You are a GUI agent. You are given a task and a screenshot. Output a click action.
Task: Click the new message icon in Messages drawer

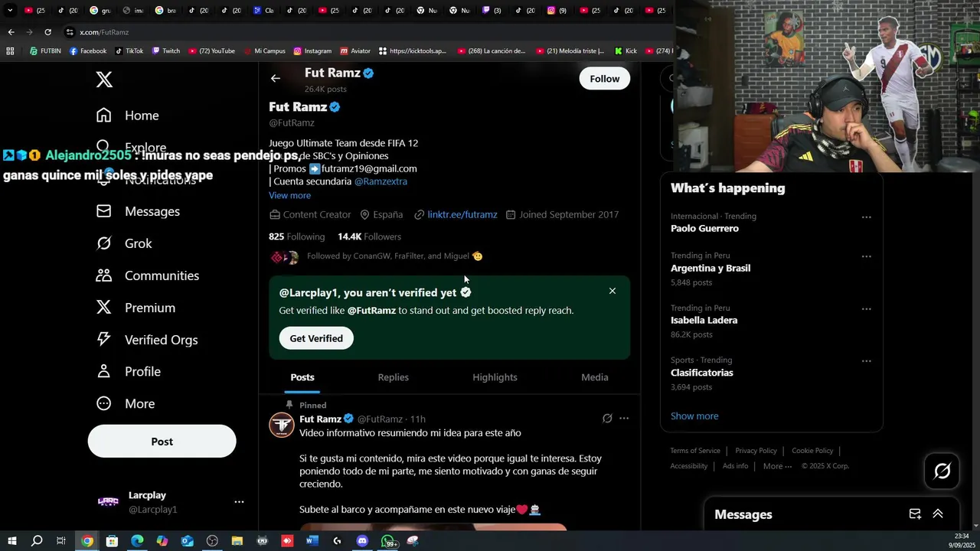click(915, 514)
